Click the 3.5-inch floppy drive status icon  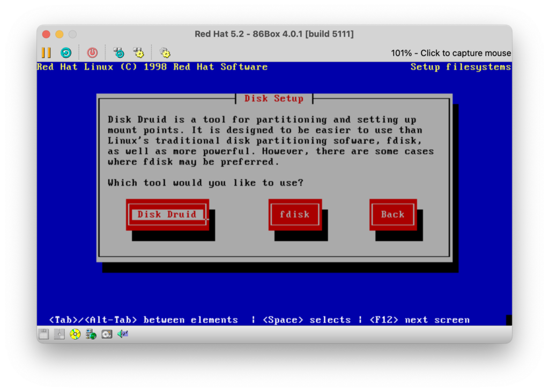44,334
